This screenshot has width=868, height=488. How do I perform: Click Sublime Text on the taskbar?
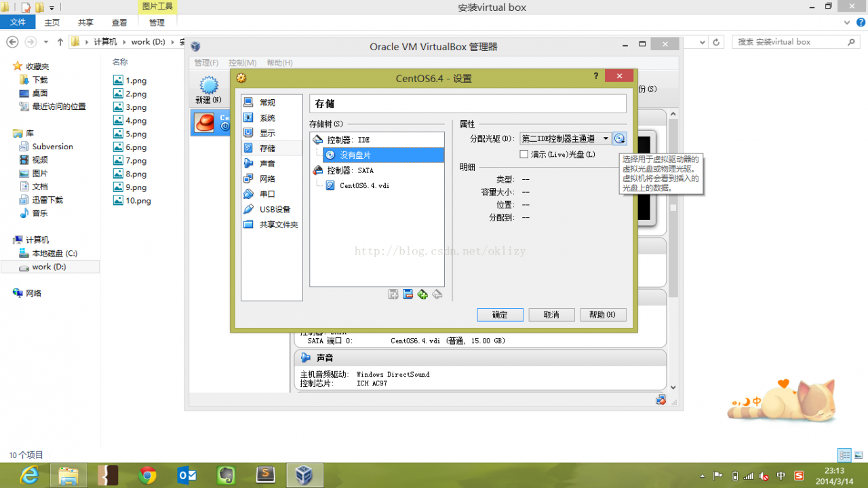click(265, 476)
